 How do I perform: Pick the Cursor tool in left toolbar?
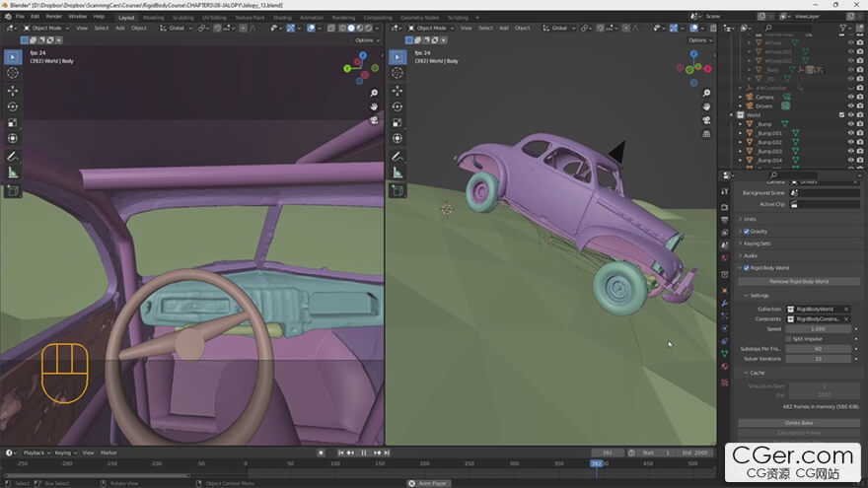(13, 73)
